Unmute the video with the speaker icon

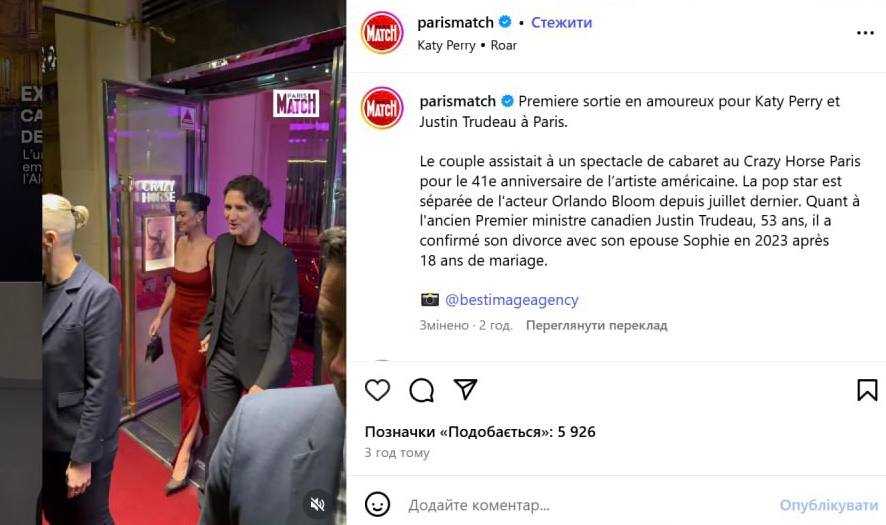[318, 504]
